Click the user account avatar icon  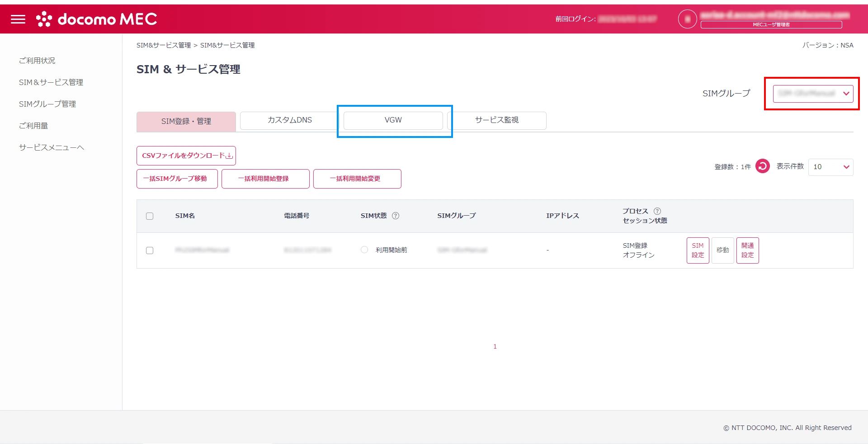687,19
